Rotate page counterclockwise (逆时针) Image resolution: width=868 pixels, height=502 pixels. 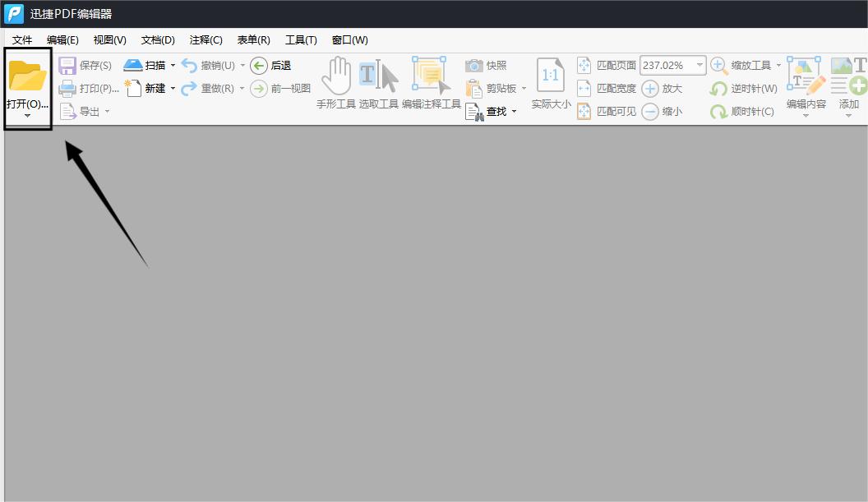click(x=740, y=88)
